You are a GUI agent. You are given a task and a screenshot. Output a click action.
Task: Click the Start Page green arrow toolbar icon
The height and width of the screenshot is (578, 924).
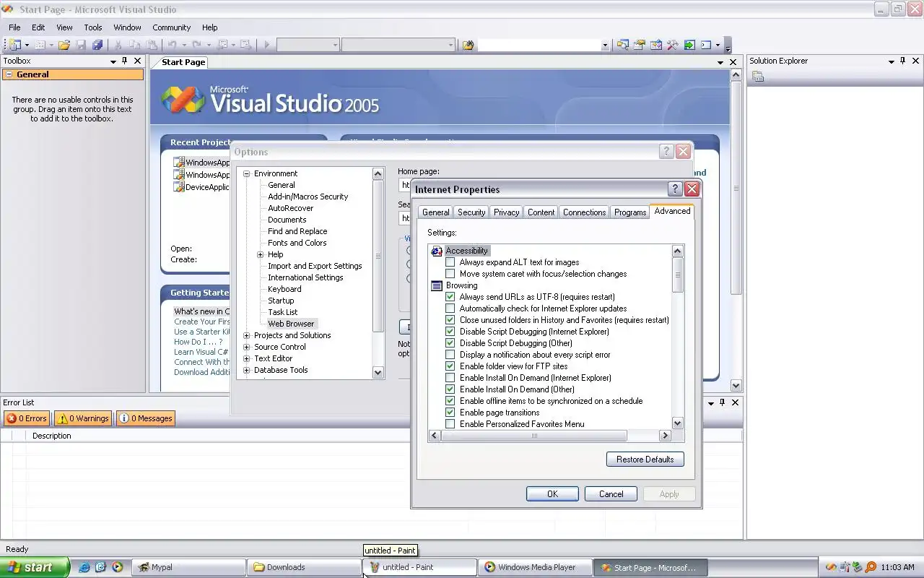689,45
